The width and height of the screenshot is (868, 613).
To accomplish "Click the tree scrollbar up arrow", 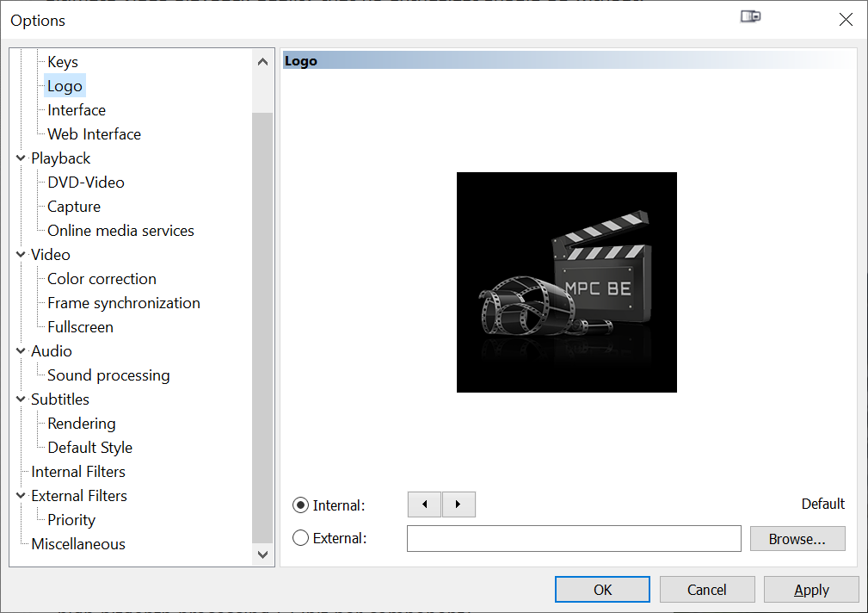I will pos(263,62).
